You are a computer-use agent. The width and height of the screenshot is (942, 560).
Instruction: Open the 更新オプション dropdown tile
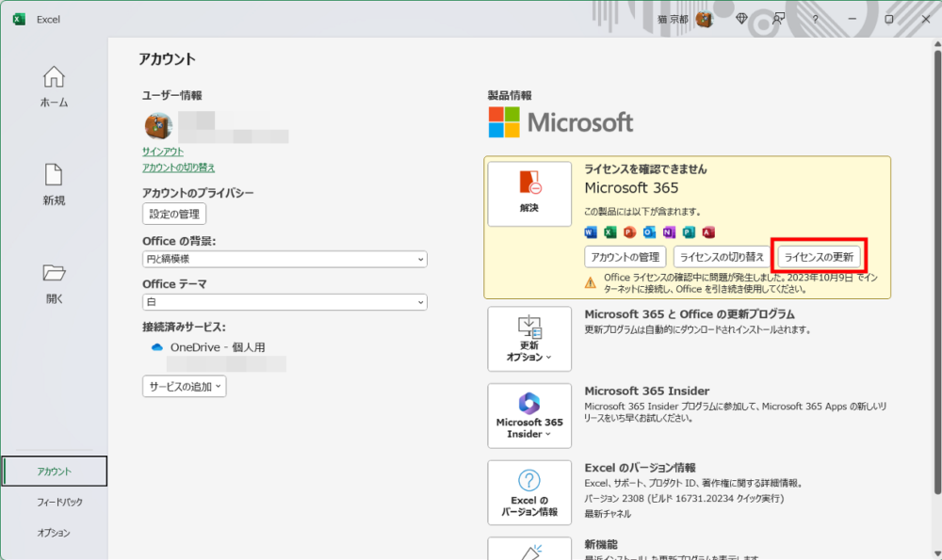[529, 339]
